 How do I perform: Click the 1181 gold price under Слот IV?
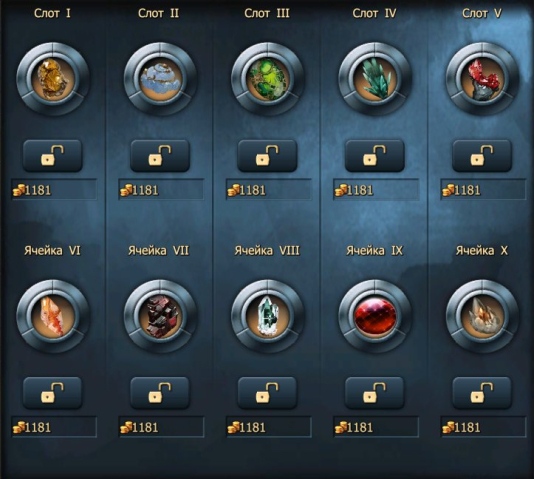click(x=376, y=190)
